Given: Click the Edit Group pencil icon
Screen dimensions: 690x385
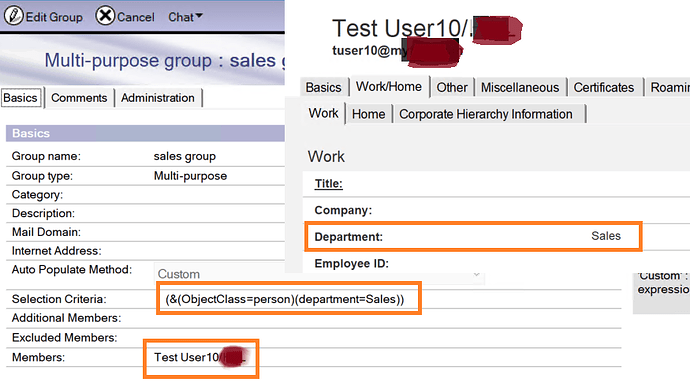Looking at the screenshot, I should (14, 16).
